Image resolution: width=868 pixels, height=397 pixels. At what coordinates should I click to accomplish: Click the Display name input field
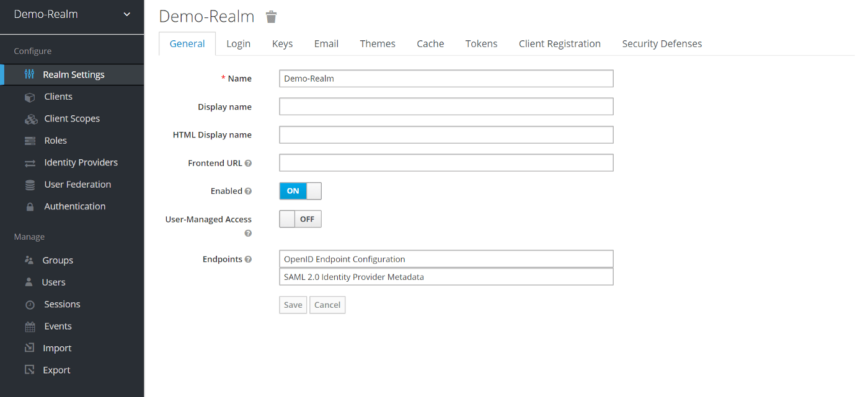pos(446,107)
